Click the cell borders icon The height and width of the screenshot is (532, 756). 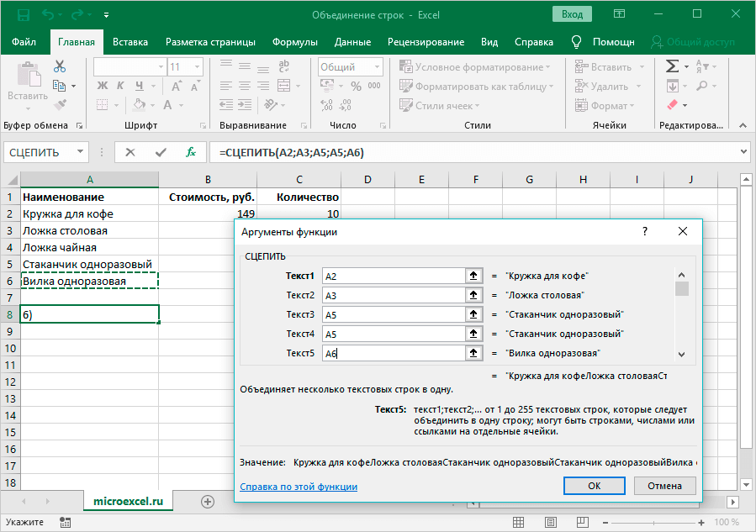click(103, 104)
